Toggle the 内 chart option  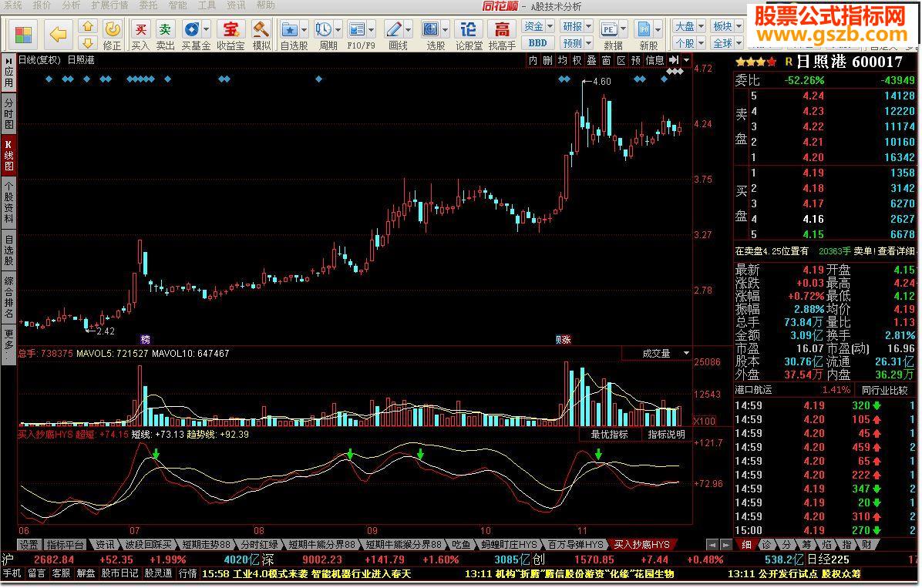(x=533, y=60)
